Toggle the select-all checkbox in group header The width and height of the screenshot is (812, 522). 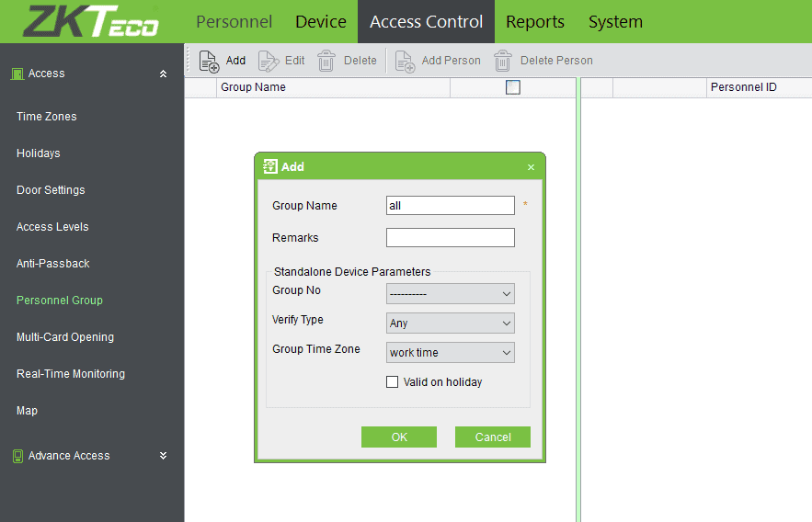[513, 87]
